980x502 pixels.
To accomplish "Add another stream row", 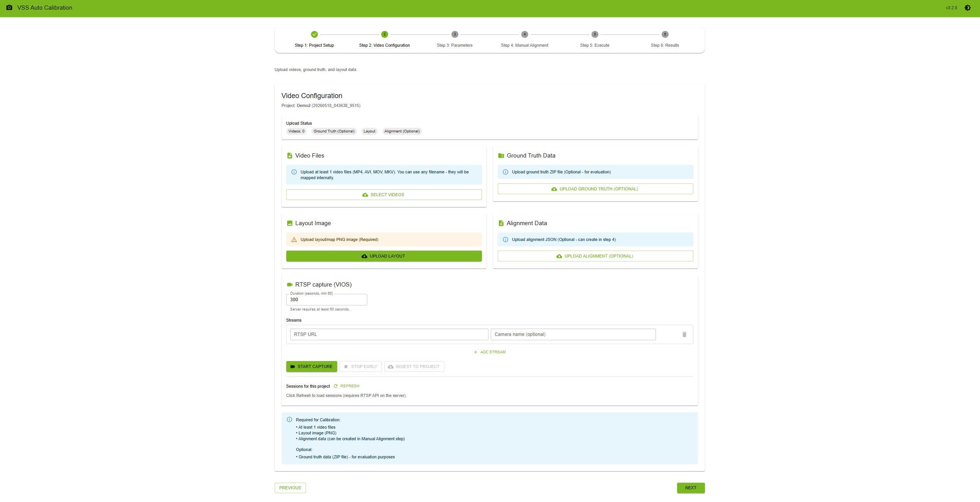I will click(x=490, y=352).
